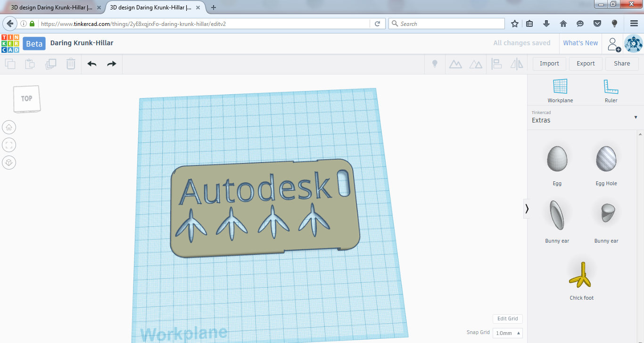Select the active 3D design browser tab
The width and height of the screenshot is (644, 343).
[153, 8]
